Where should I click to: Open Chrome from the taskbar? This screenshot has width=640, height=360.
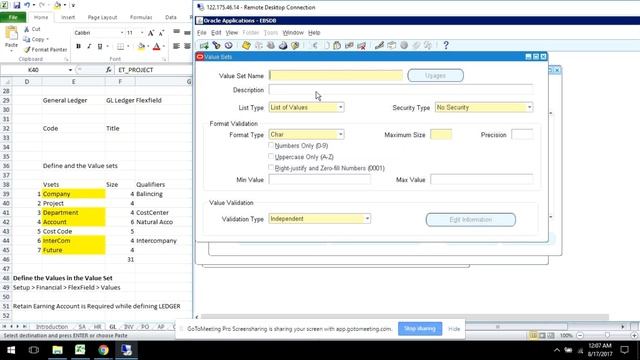click(103, 350)
